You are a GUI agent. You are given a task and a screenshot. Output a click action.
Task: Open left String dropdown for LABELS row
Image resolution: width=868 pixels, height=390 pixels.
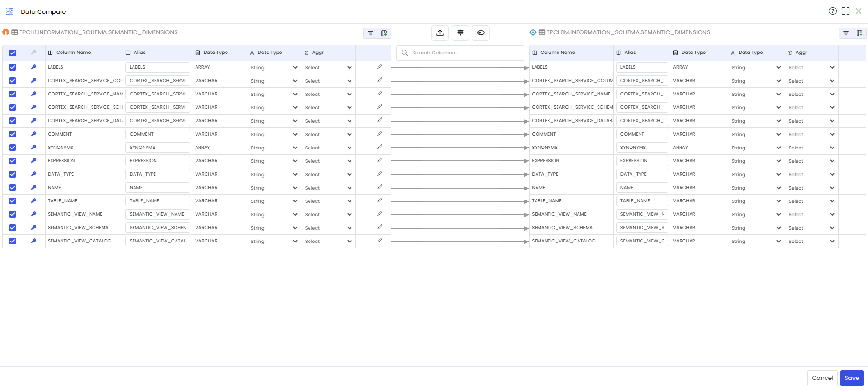274,67
